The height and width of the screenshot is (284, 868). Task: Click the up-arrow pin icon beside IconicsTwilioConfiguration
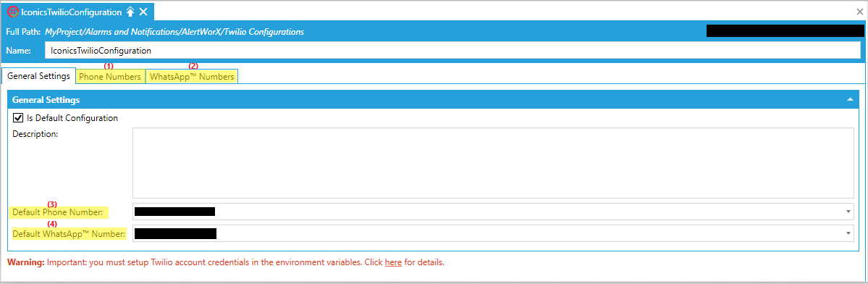[x=130, y=12]
